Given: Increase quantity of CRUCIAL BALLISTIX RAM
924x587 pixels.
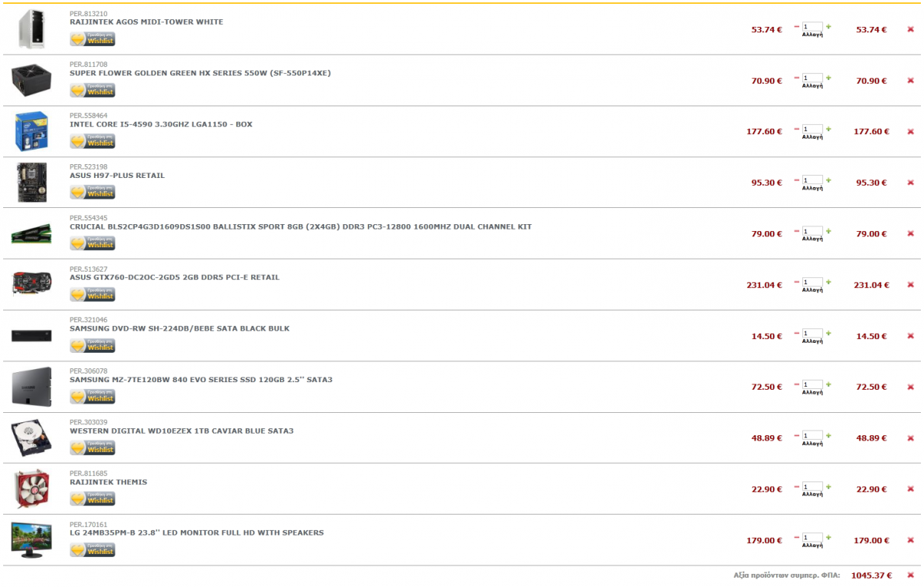Looking at the screenshot, I should coord(829,230).
